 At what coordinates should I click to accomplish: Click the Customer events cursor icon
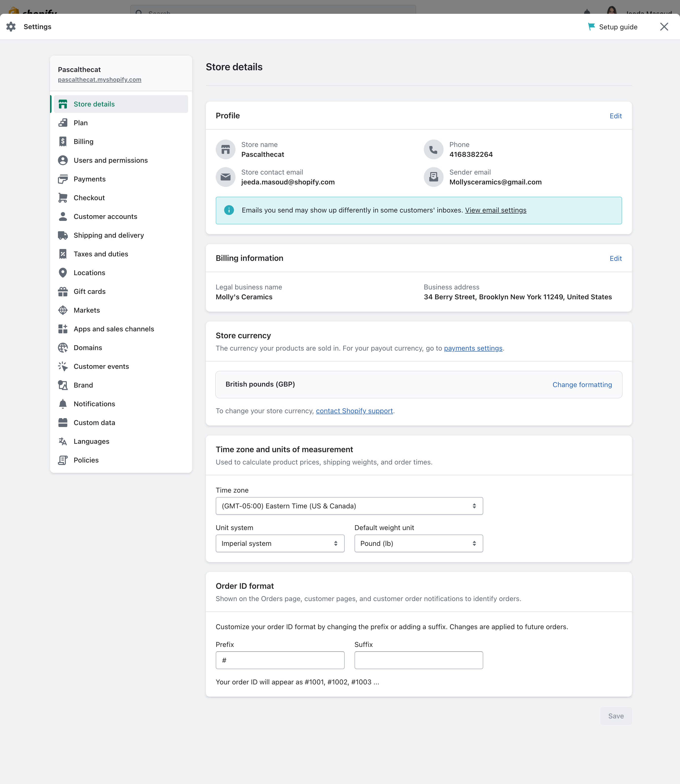(63, 367)
